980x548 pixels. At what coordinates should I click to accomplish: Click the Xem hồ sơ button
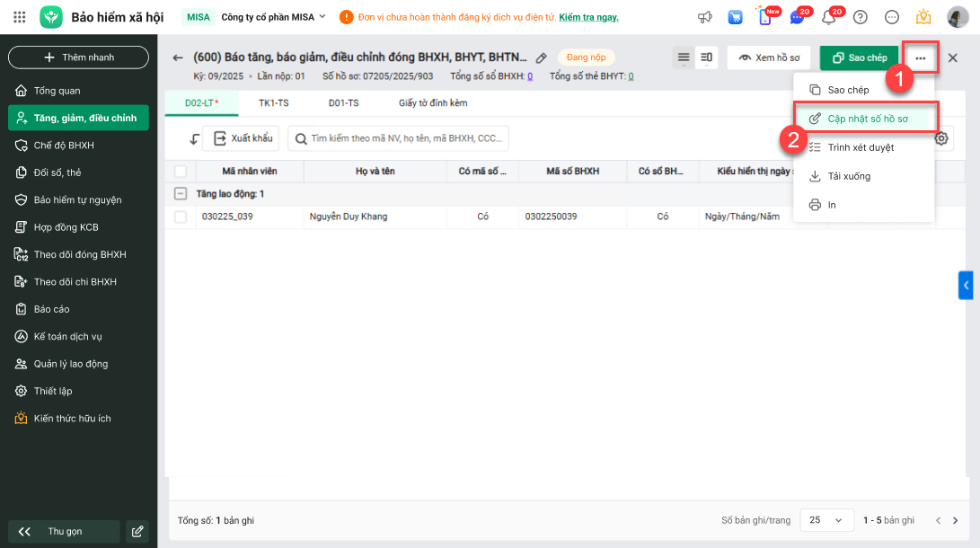(x=769, y=57)
